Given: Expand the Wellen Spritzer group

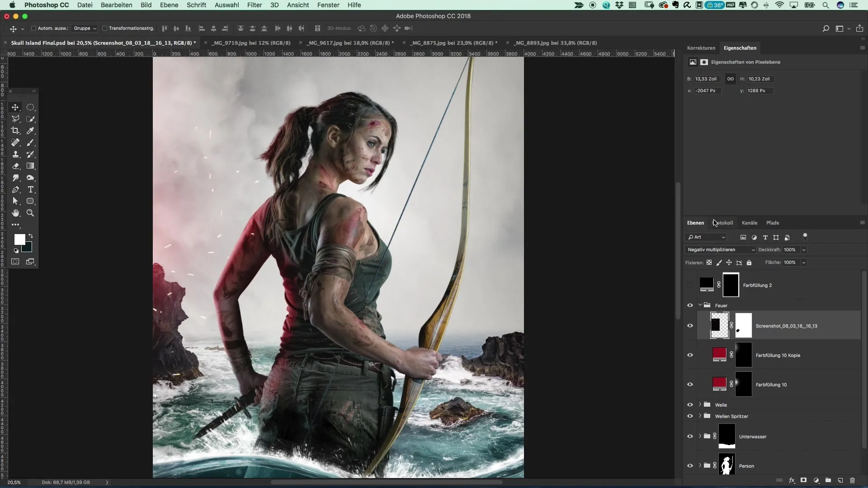Looking at the screenshot, I should point(700,416).
